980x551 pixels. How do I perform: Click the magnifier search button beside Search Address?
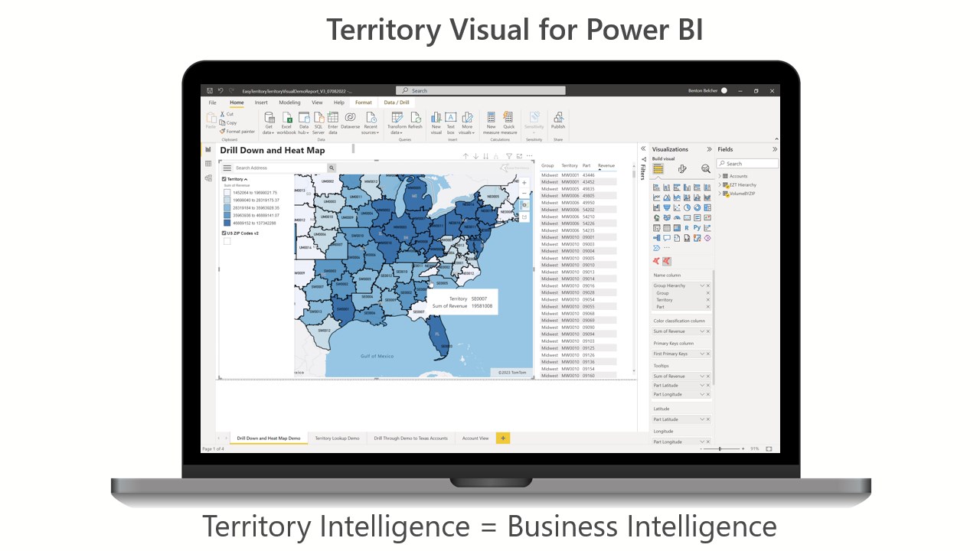tap(332, 168)
